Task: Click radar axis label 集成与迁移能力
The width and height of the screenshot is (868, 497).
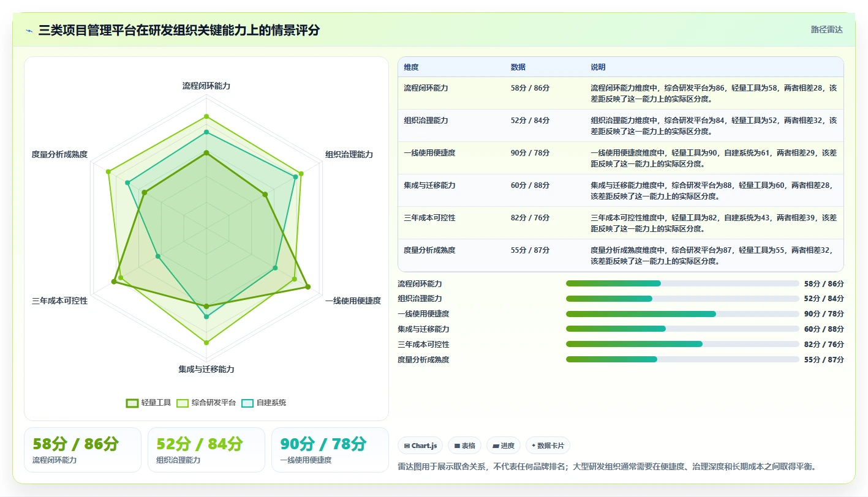Action: pos(206,369)
